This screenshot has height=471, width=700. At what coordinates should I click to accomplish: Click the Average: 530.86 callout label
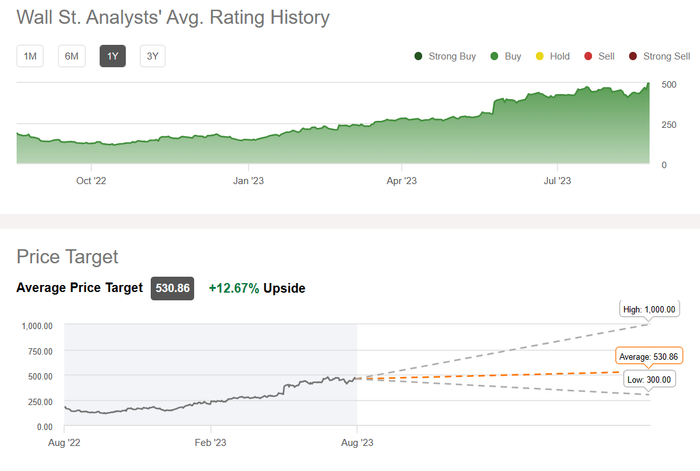pyautogui.click(x=648, y=356)
